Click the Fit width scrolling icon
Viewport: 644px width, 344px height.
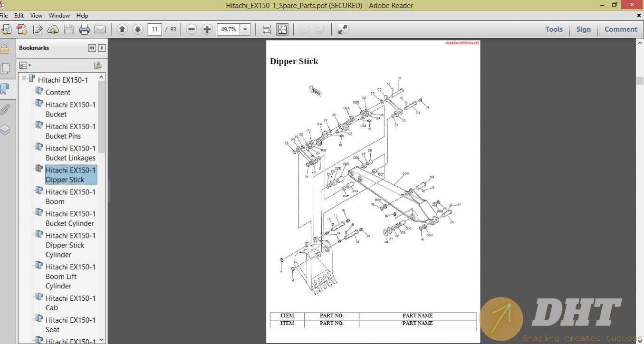pyautogui.click(x=267, y=29)
